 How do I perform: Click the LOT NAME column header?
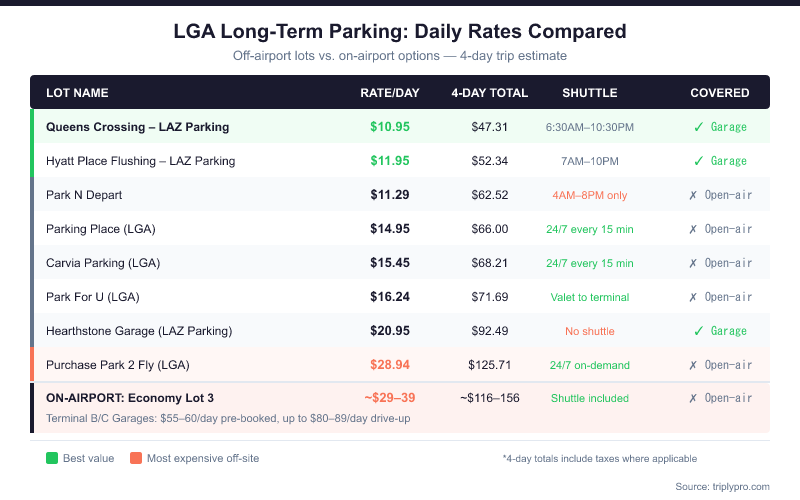pyautogui.click(x=77, y=93)
